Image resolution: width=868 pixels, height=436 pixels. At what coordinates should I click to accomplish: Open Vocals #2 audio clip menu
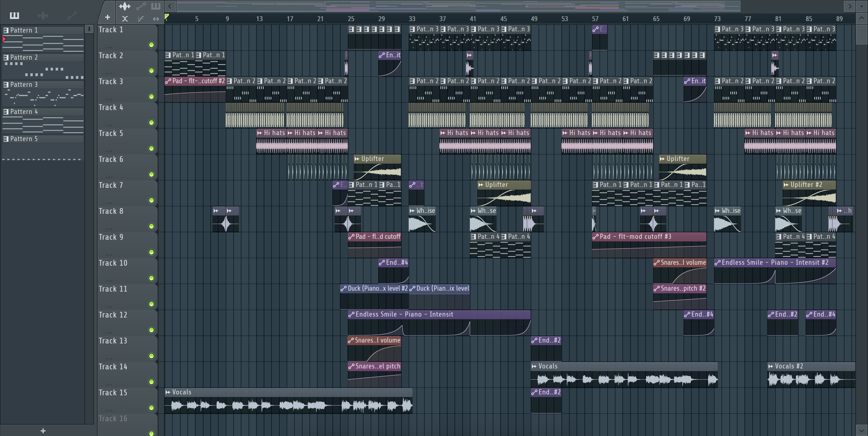771,366
